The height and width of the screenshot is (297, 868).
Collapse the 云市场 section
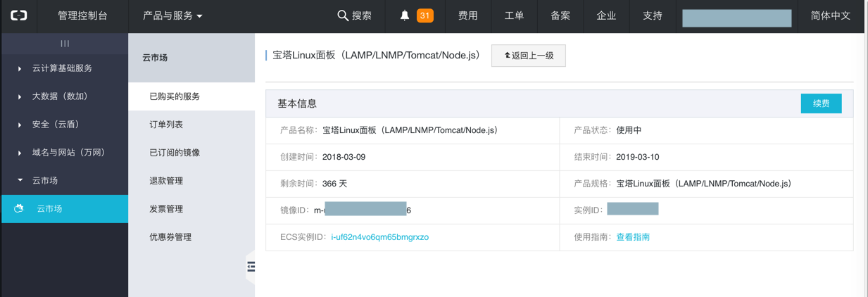click(45, 181)
